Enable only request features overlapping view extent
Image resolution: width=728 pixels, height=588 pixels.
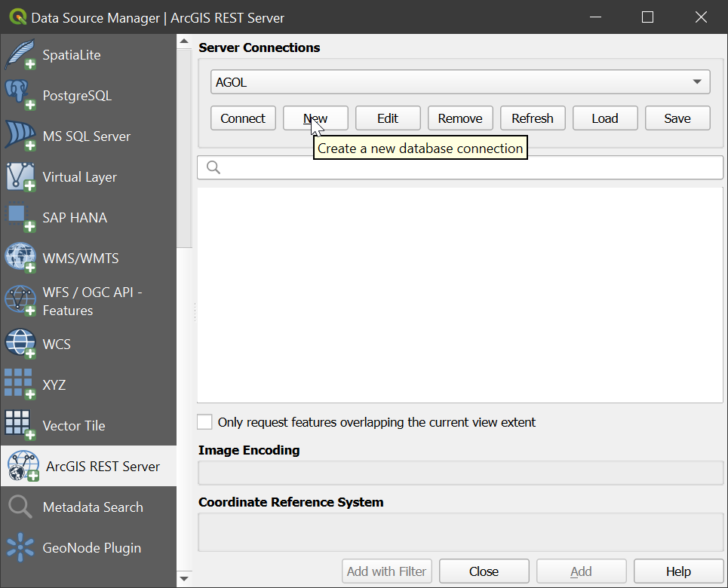(204, 422)
